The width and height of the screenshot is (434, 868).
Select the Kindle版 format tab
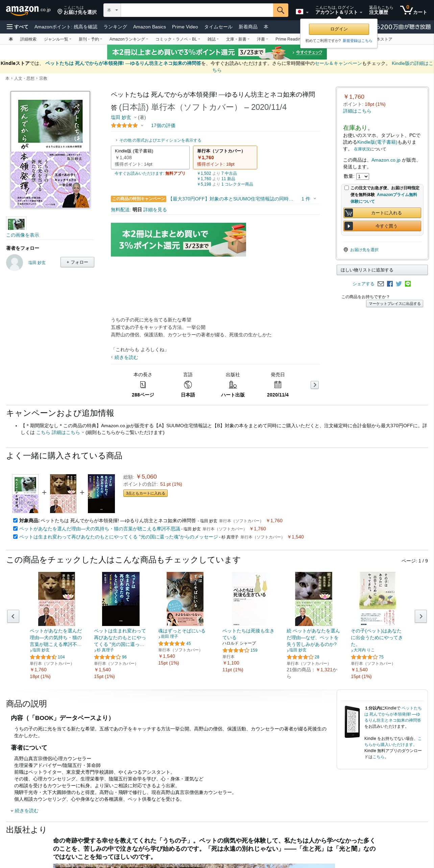[150, 158]
